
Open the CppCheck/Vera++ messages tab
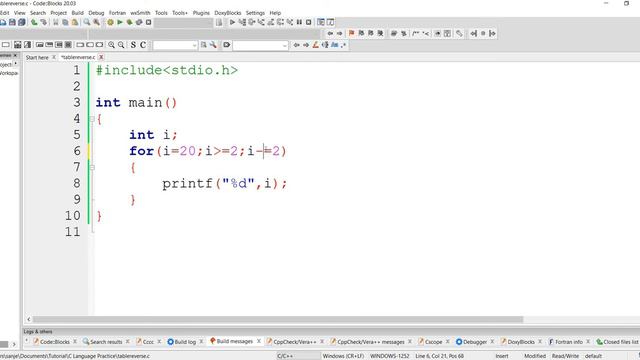pyautogui.click(x=367, y=342)
